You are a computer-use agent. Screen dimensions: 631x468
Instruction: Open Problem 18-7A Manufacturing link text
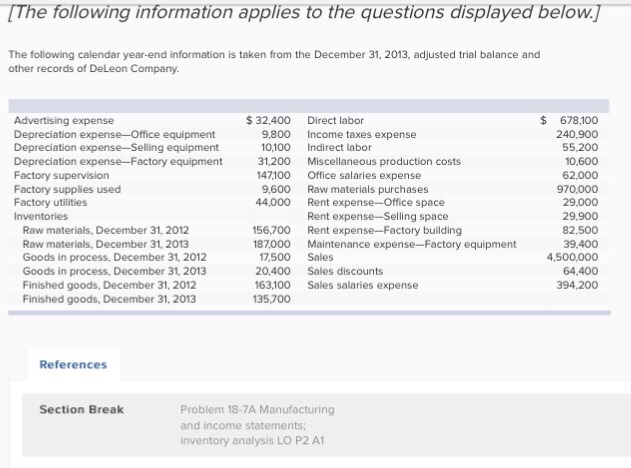(257, 410)
